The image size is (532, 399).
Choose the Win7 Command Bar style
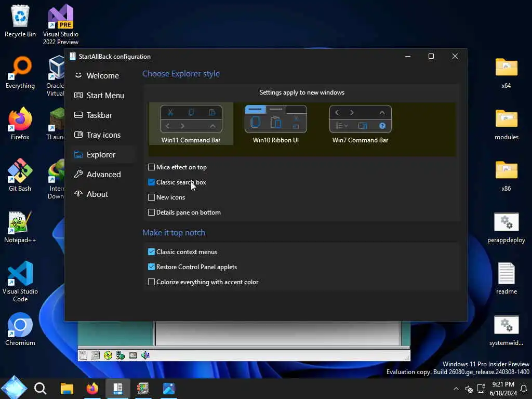click(x=361, y=124)
